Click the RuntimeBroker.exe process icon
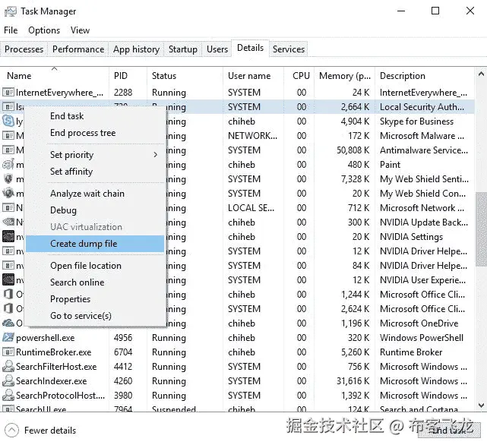This screenshot has height=448, width=487. click(8, 352)
